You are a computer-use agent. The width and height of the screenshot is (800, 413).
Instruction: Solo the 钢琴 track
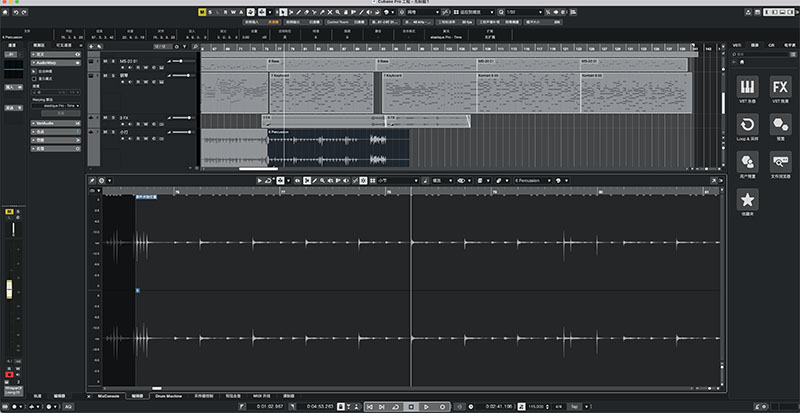(113, 76)
